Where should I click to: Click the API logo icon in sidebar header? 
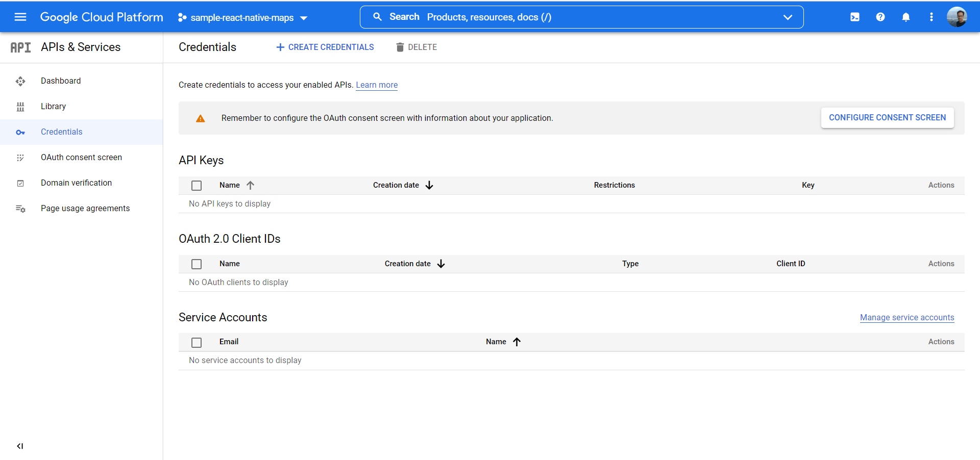[x=21, y=47]
